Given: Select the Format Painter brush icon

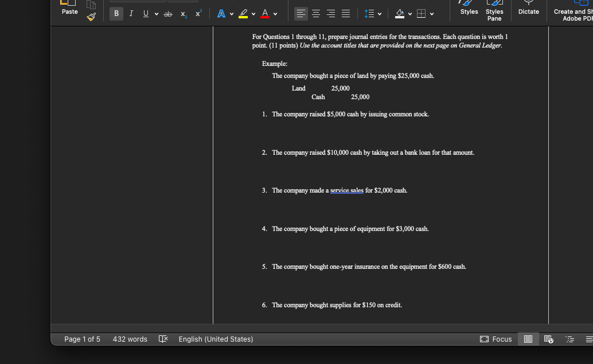Looking at the screenshot, I should (x=91, y=17).
